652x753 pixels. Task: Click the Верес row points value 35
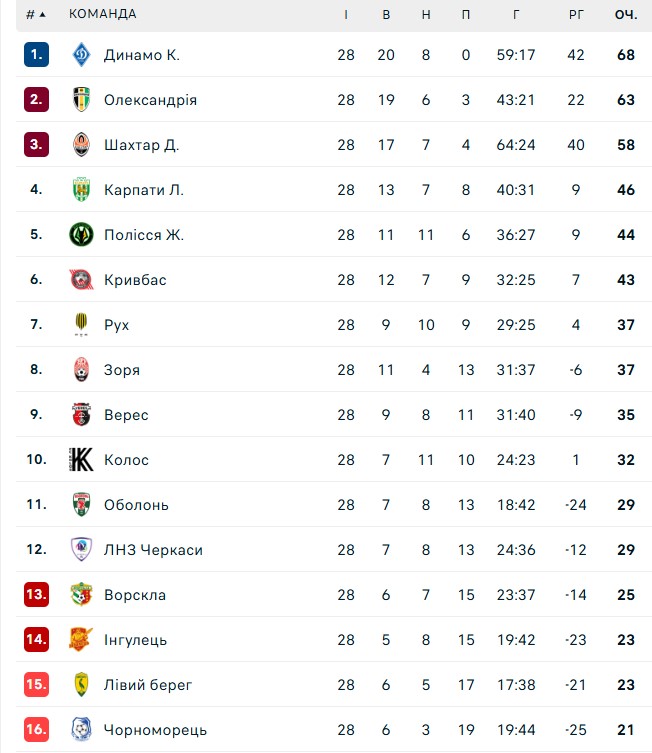(x=626, y=415)
